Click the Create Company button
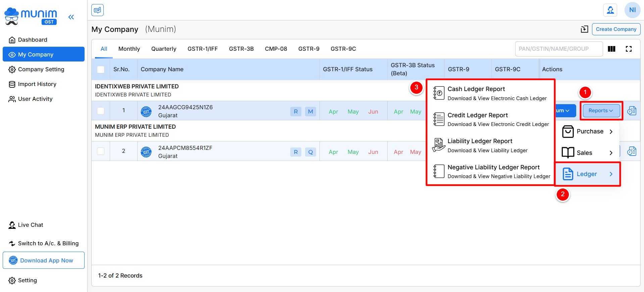644x292 pixels. pos(616,29)
